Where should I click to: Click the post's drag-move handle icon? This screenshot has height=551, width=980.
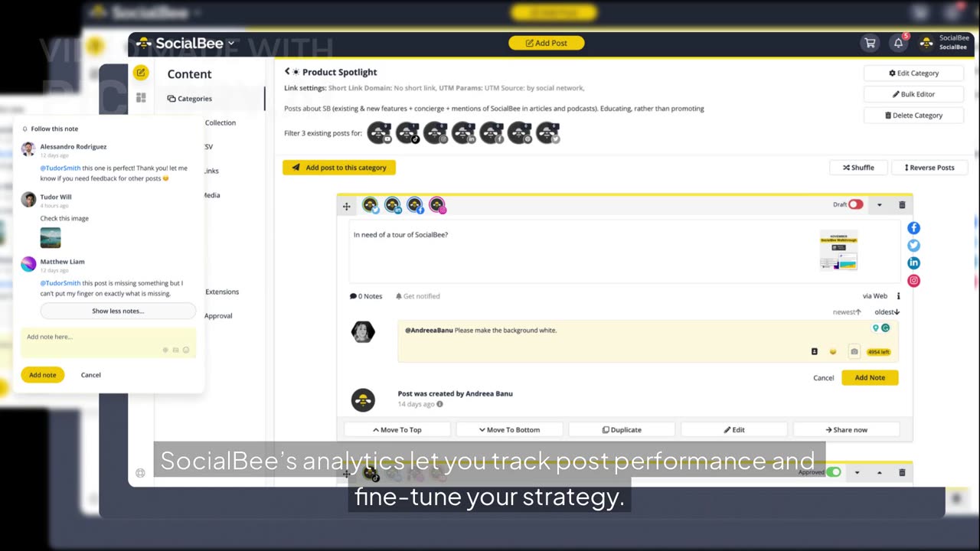346,206
